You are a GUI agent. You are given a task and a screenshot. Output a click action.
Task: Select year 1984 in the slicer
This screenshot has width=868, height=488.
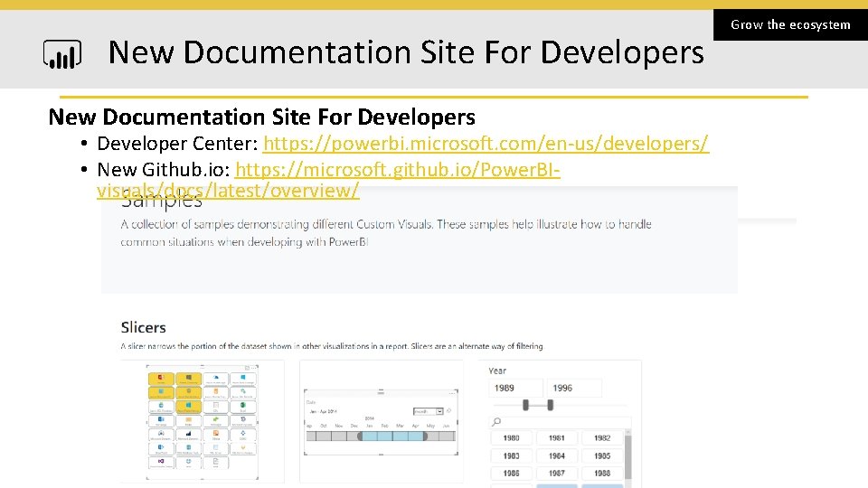(x=556, y=455)
